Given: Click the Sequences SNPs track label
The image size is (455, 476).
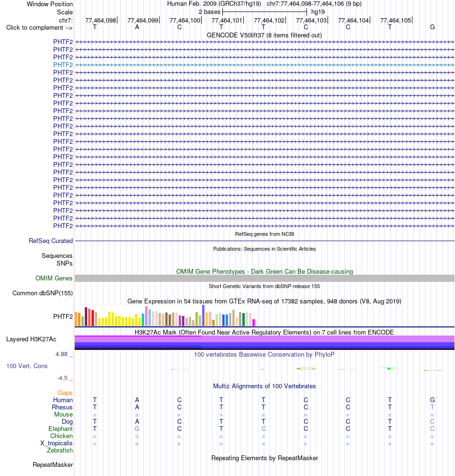Looking at the screenshot, I should (57, 259).
